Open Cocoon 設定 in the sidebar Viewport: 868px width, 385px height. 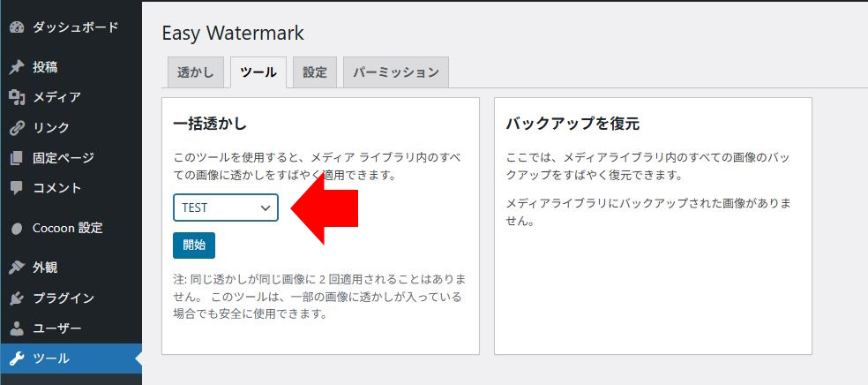68,228
